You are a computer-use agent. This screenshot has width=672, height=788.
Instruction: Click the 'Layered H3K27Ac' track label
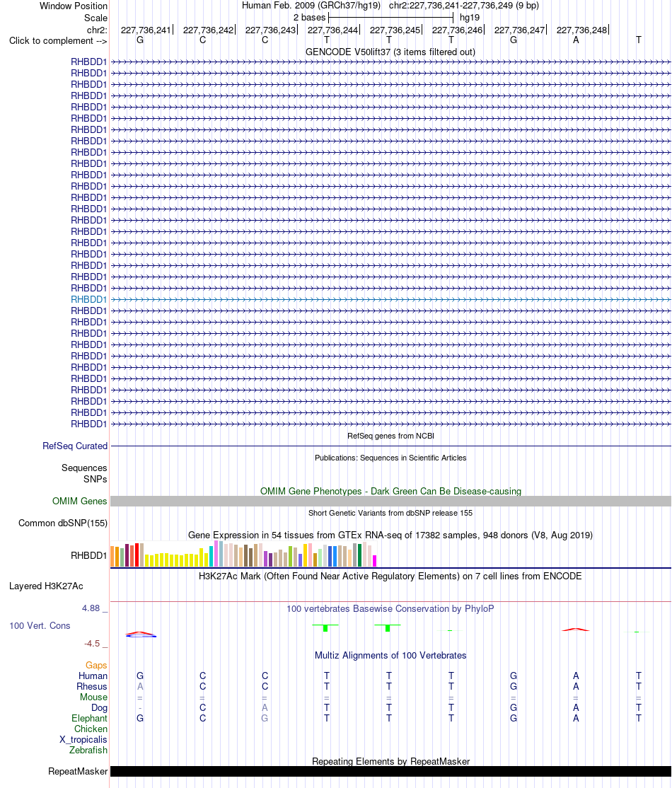(x=46, y=586)
